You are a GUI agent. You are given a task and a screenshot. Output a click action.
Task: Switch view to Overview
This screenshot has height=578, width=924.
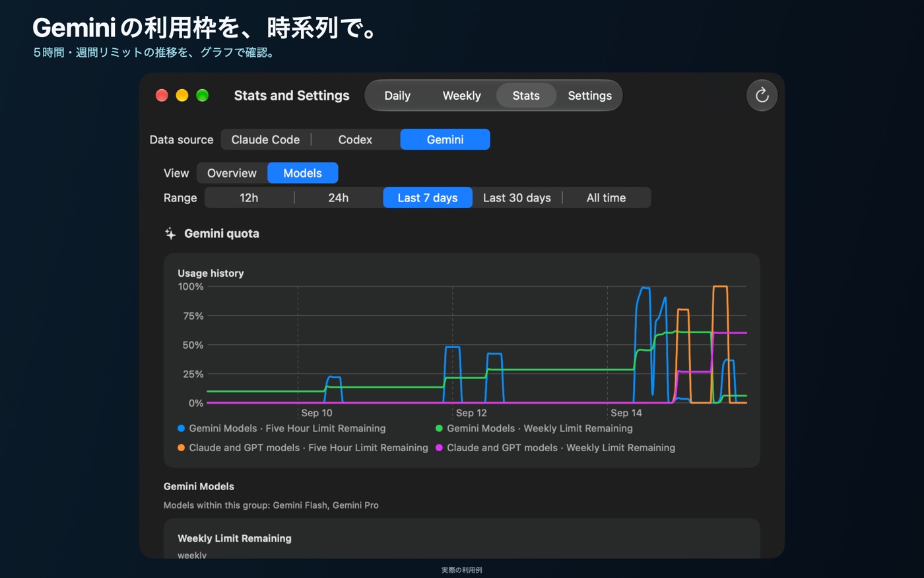232,173
